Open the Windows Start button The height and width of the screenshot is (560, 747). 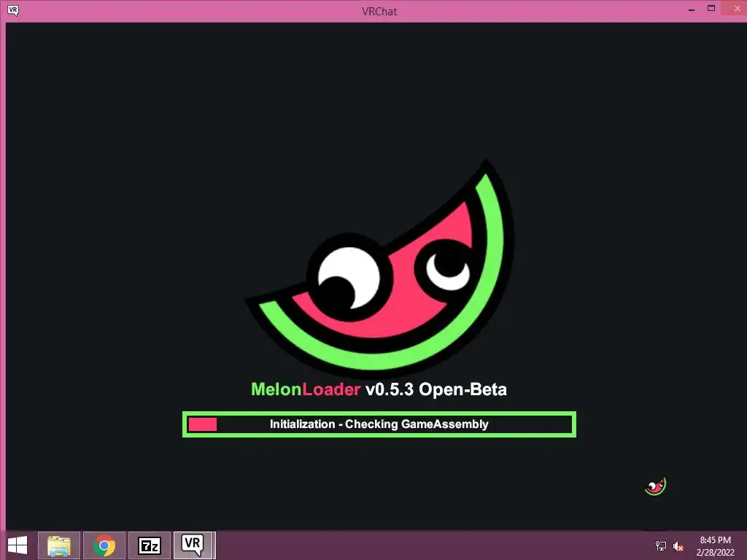[18, 545]
